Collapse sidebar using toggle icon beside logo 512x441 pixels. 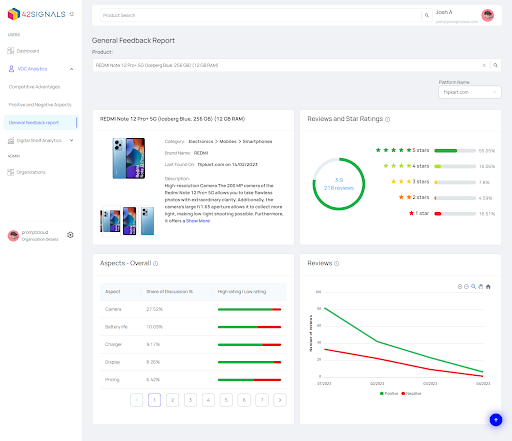pyautogui.click(x=72, y=14)
